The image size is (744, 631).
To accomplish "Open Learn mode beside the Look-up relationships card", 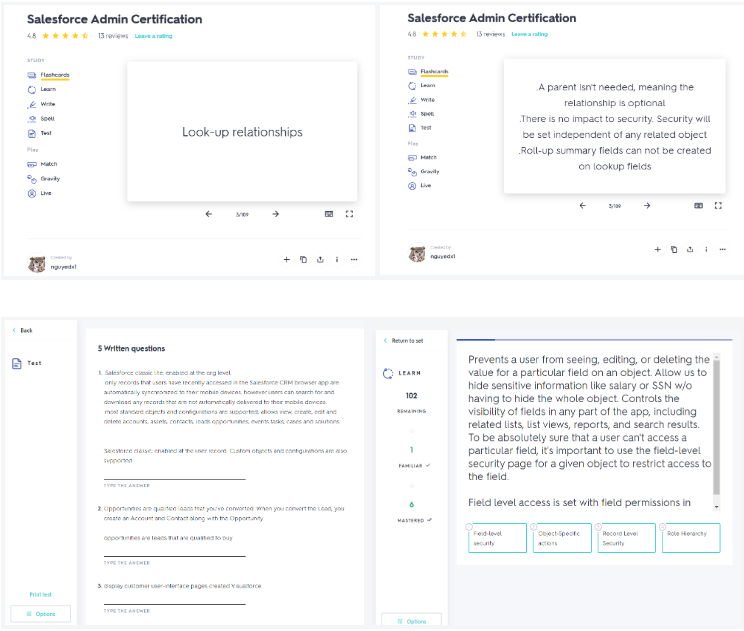I will point(42,89).
